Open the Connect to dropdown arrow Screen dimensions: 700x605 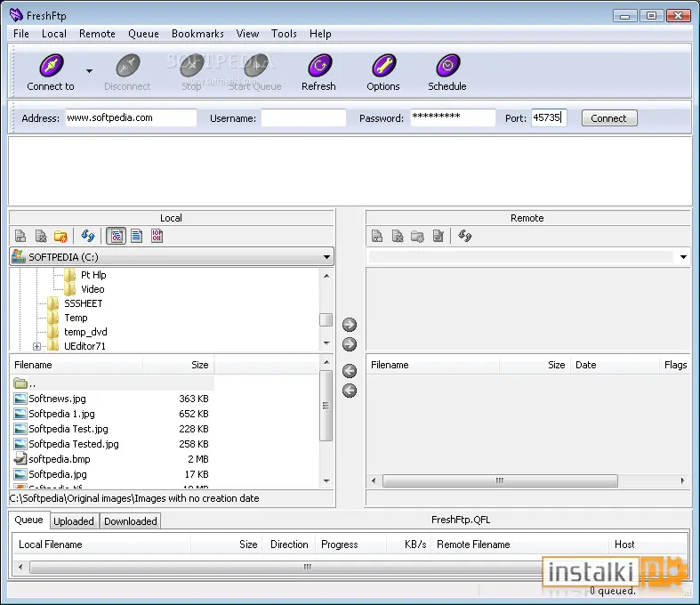click(x=89, y=71)
